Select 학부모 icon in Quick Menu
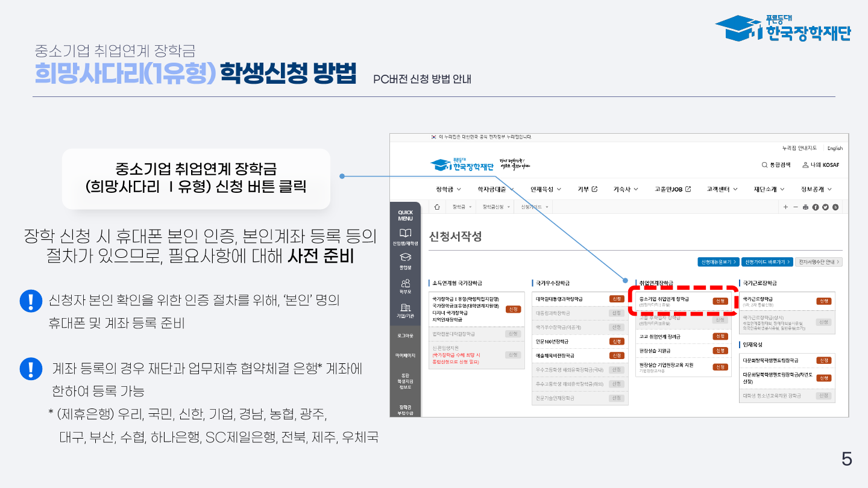The image size is (868, 488). [x=406, y=283]
